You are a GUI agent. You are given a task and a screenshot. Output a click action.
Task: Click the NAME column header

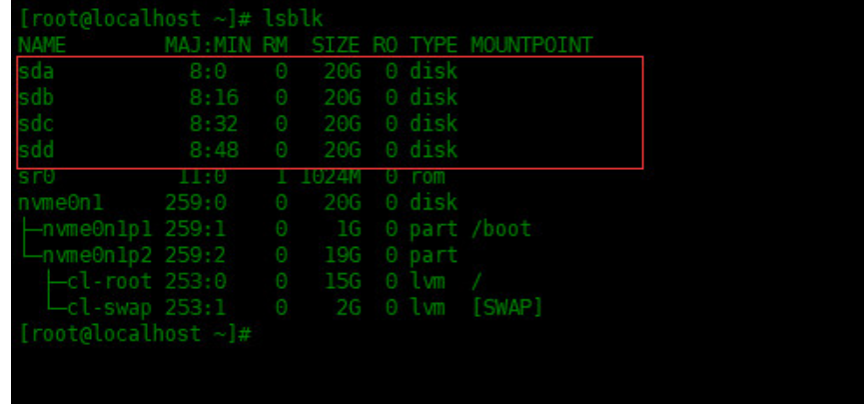pos(40,45)
